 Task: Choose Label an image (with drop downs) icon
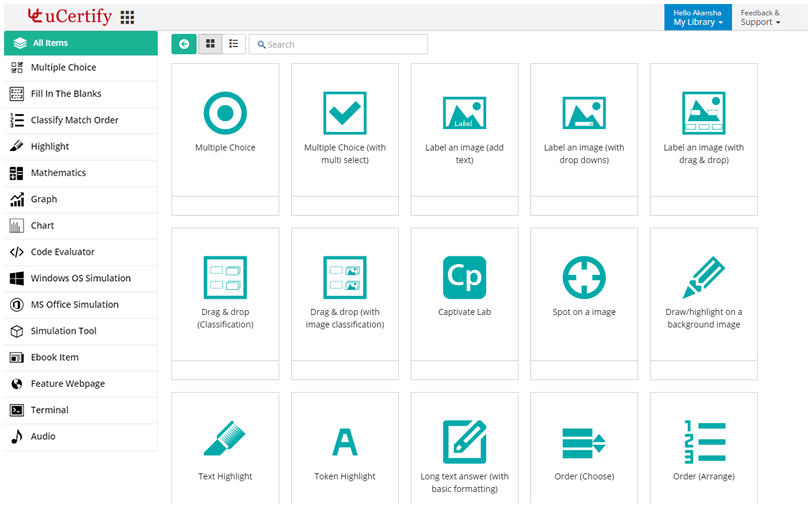coord(584,113)
